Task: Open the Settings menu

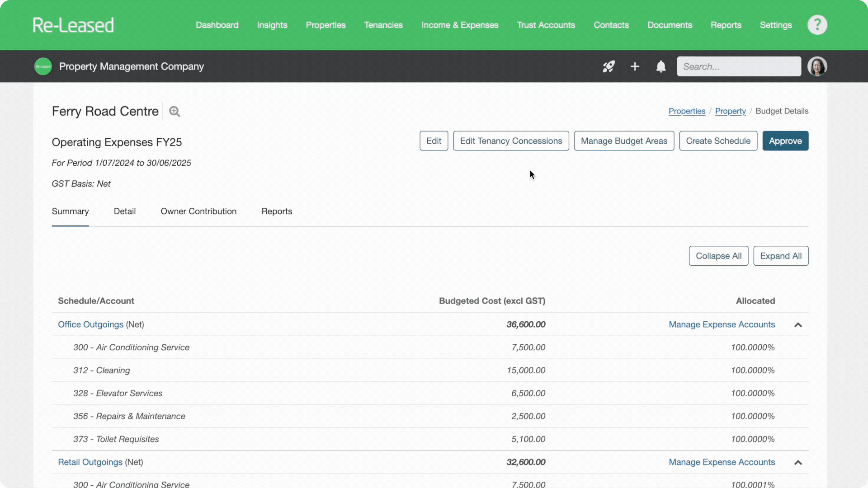Action: (776, 25)
